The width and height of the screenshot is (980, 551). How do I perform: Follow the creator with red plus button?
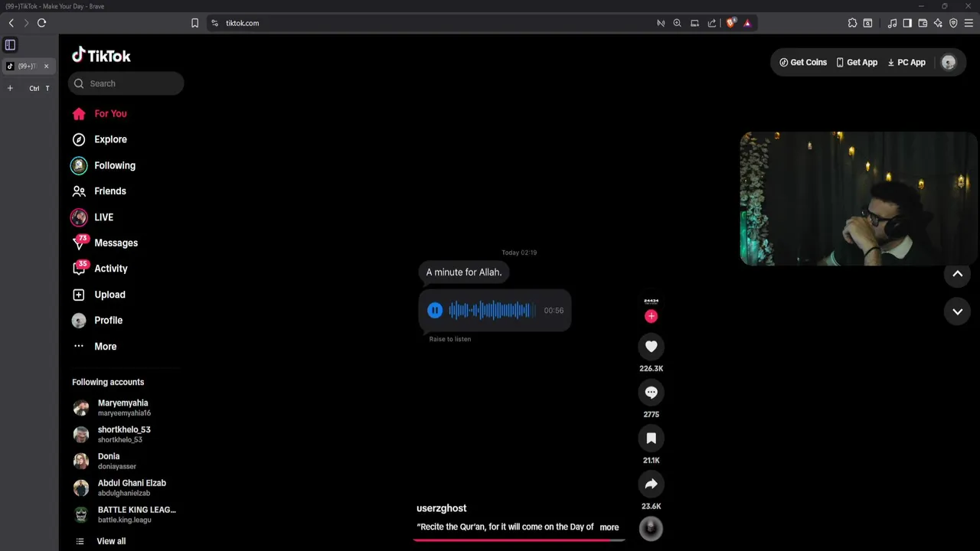(652, 316)
